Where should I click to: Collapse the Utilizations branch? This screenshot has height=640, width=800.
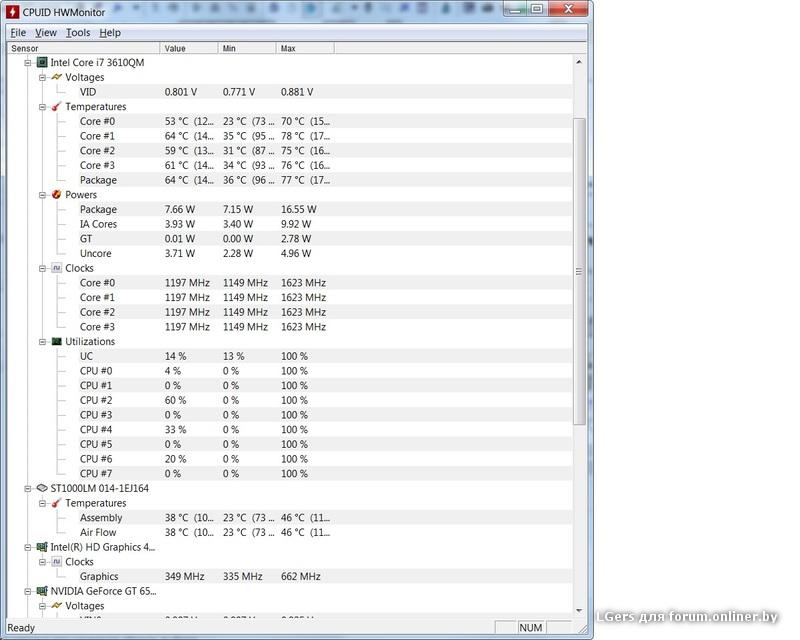point(42,342)
